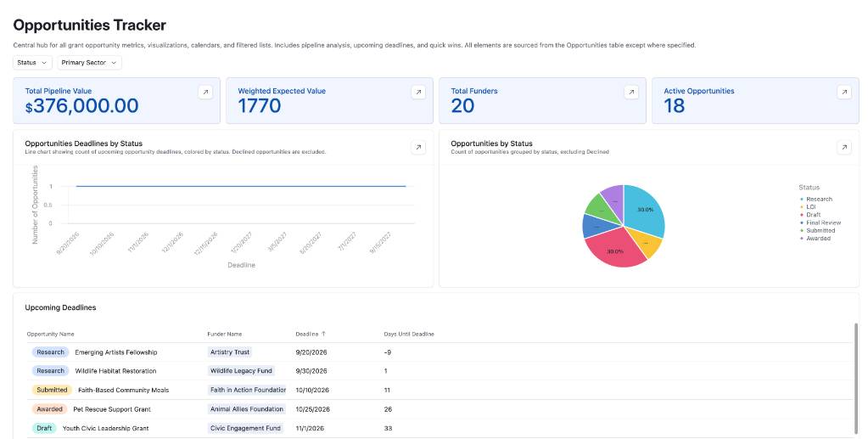Click the 9/30/2026 deadline cell
This screenshot has width=868, height=439.
coord(311,371)
